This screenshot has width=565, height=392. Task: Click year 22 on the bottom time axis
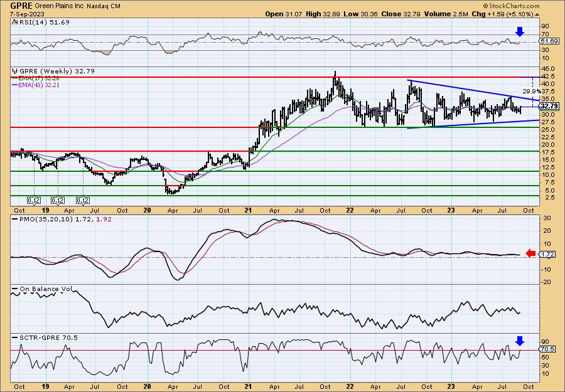coord(349,386)
